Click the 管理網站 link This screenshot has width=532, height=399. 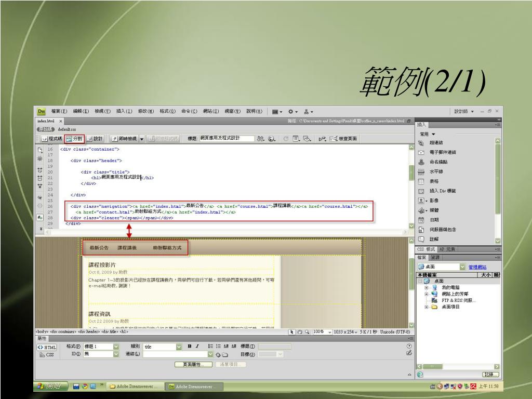tap(477, 268)
